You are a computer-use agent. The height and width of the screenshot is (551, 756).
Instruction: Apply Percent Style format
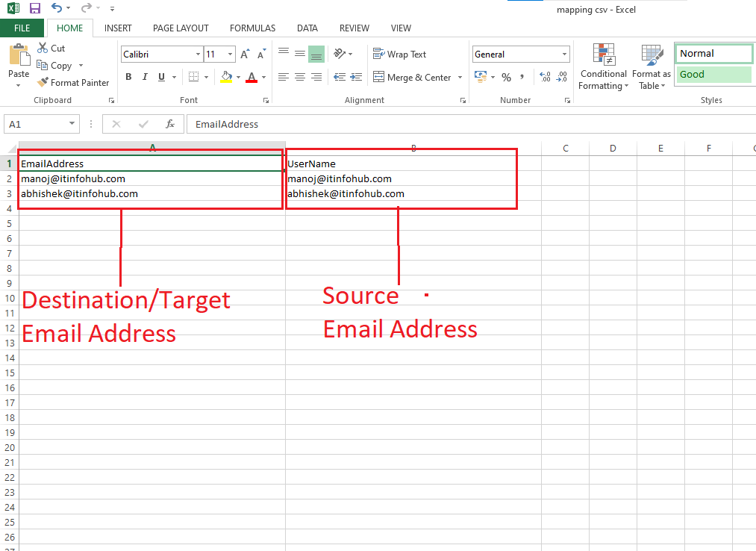coord(506,77)
